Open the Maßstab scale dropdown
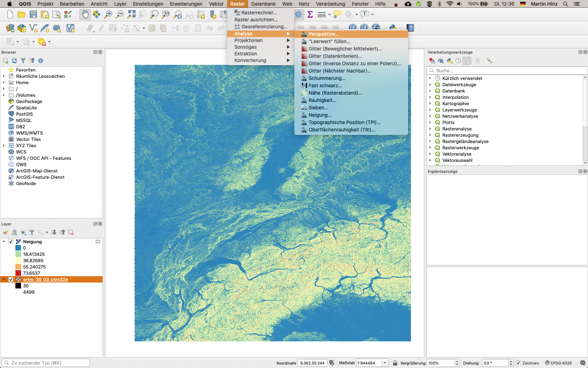This screenshot has height=368, width=588. pos(385,363)
